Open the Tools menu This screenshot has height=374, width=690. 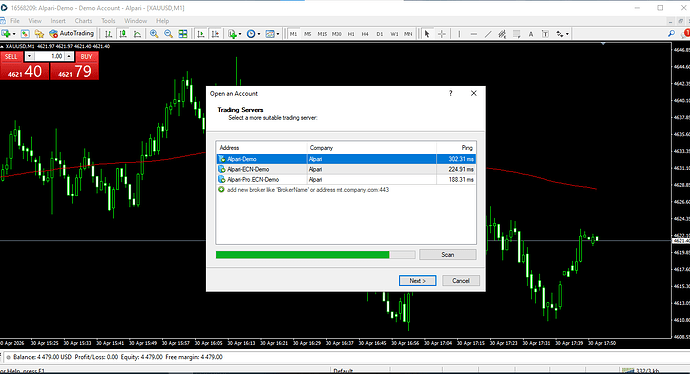click(108, 21)
